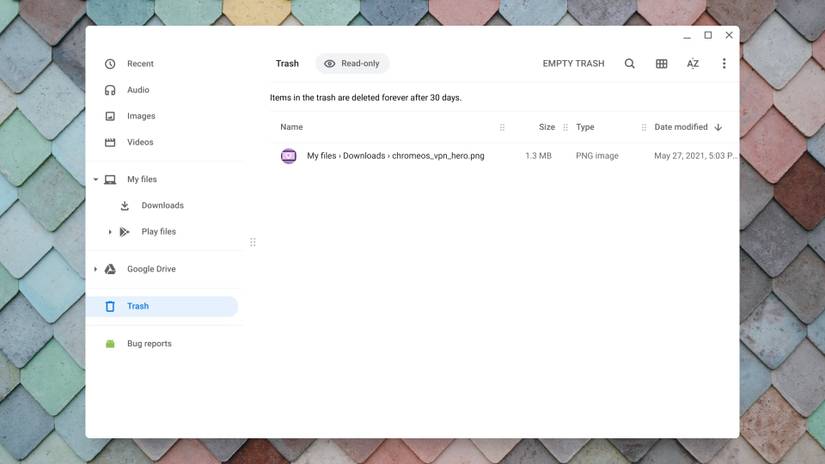The width and height of the screenshot is (825, 464).
Task: Open Google Drive in sidebar
Action: 152,269
